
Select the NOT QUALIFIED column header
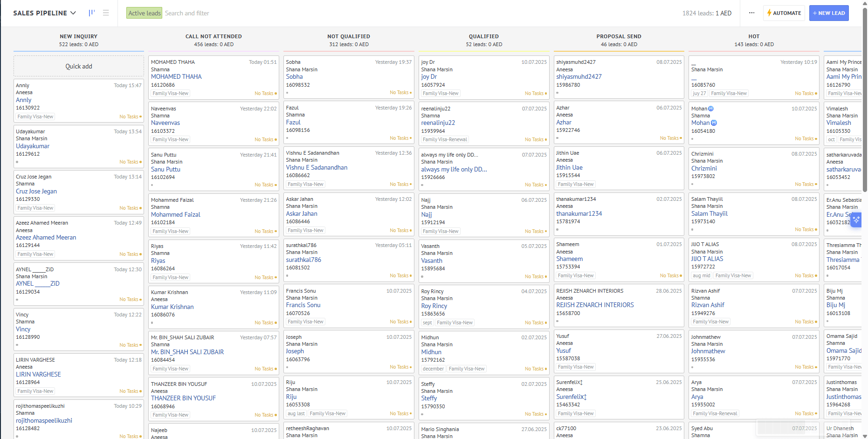[349, 36]
